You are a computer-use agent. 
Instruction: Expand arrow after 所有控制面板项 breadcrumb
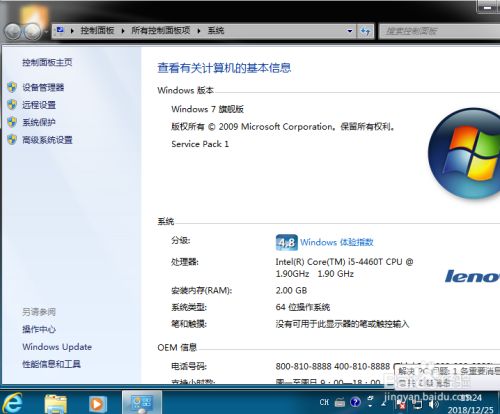pos(199,31)
